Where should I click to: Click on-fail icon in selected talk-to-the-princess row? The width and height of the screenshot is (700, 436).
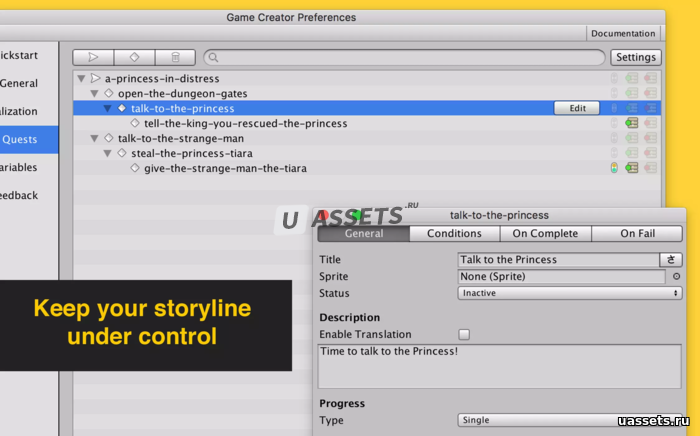pos(650,108)
